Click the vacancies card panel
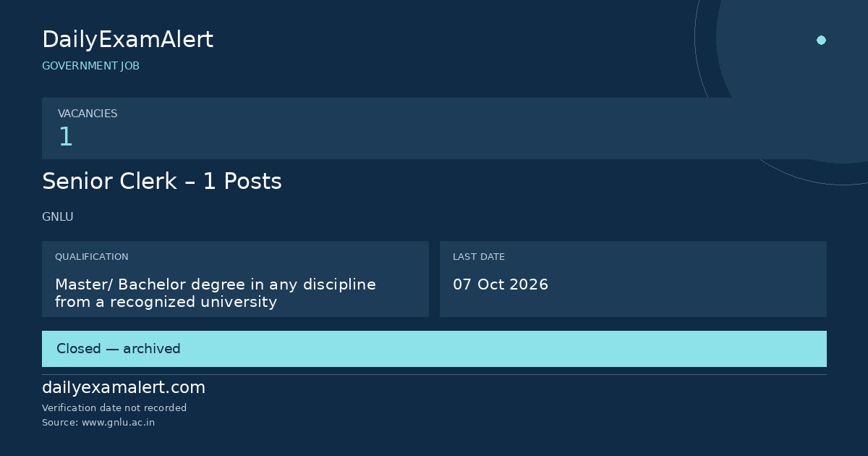This screenshot has height=456, width=868. coord(434,128)
